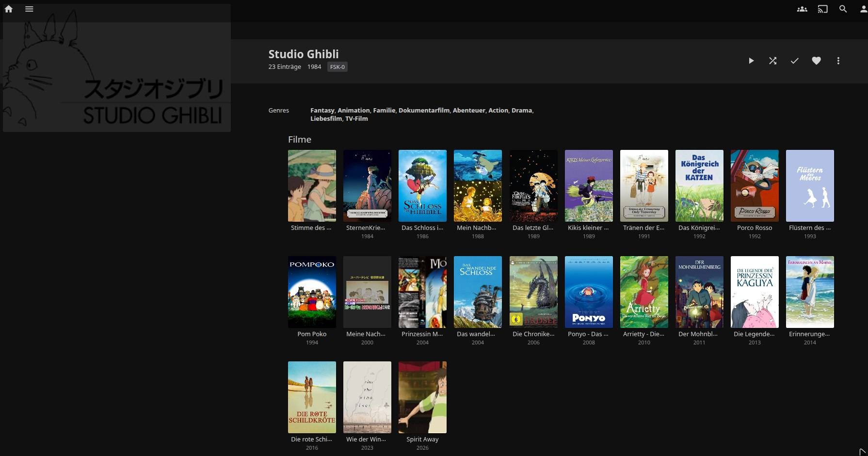Open the Meine Nach... 2000 poster
The image size is (868, 456).
pyautogui.click(x=367, y=292)
